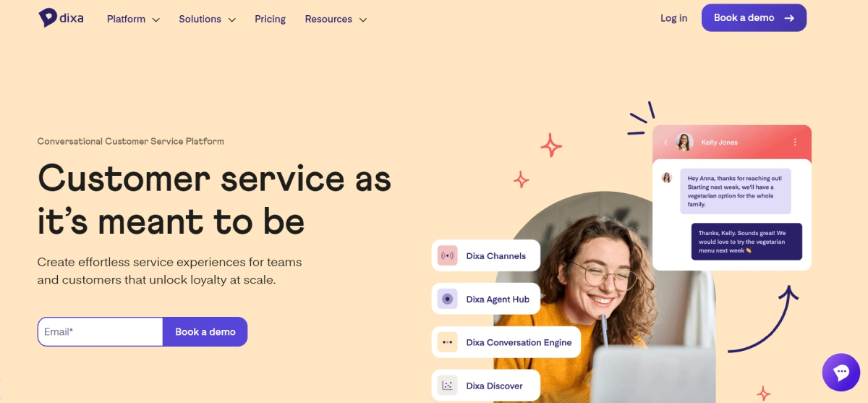The height and width of the screenshot is (403, 868).
Task: Click the back chevron in chat header
Action: click(x=665, y=143)
